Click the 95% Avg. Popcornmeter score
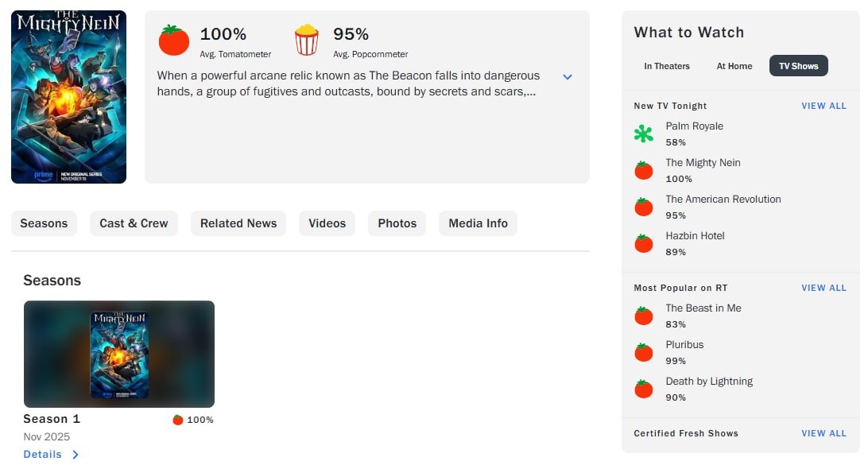Screen dimensions: 868x465 pyautogui.click(x=351, y=34)
